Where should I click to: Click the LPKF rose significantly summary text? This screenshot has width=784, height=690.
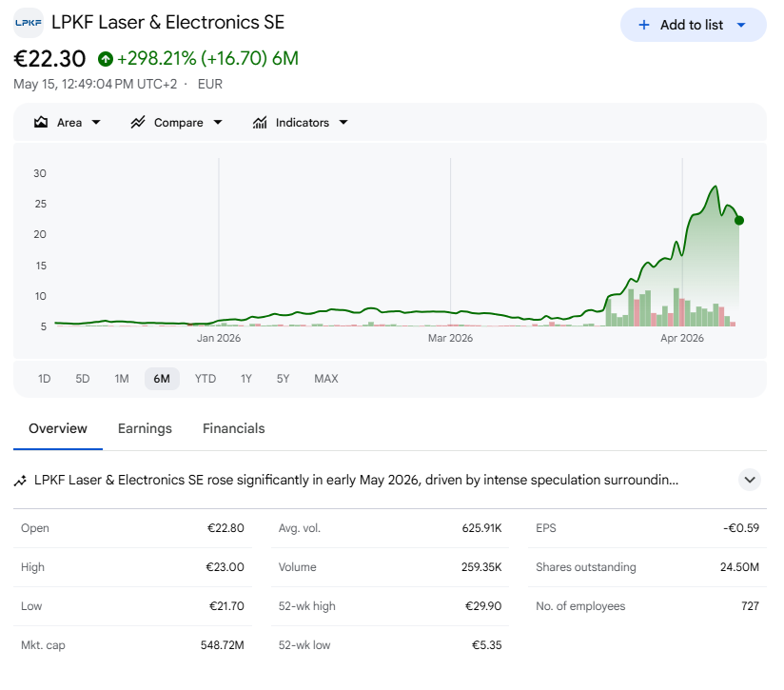357,480
